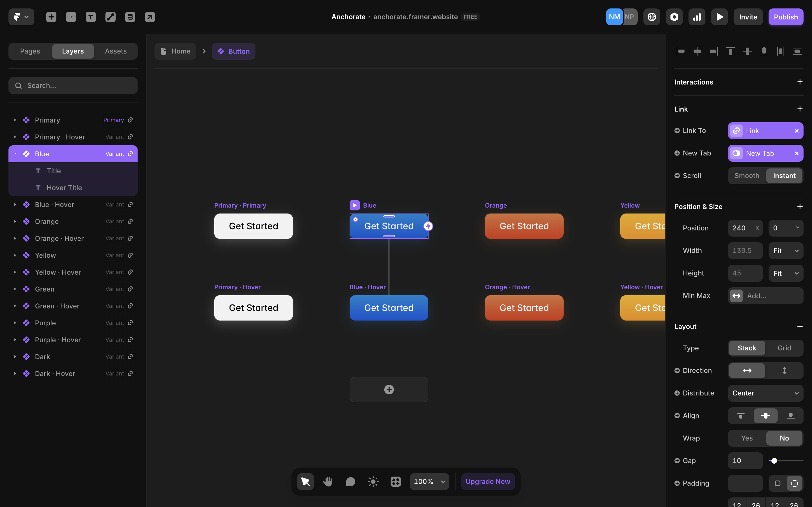The width and height of the screenshot is (812, 507).
Task: Open the 100% zoom level dropdown
Action: tap(429, 482)
